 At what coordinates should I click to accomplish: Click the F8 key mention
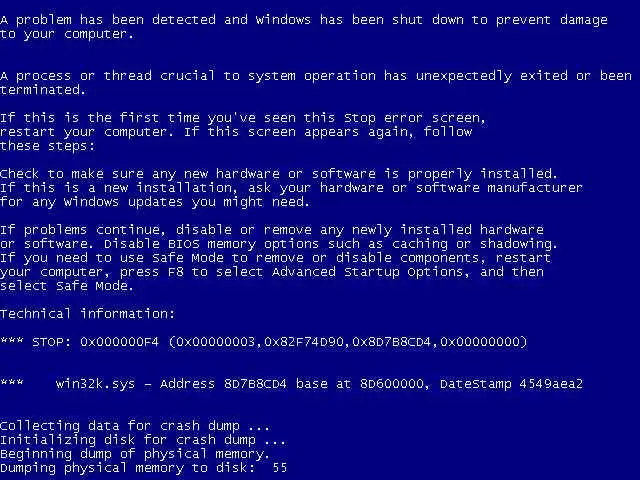click(176, 272)
